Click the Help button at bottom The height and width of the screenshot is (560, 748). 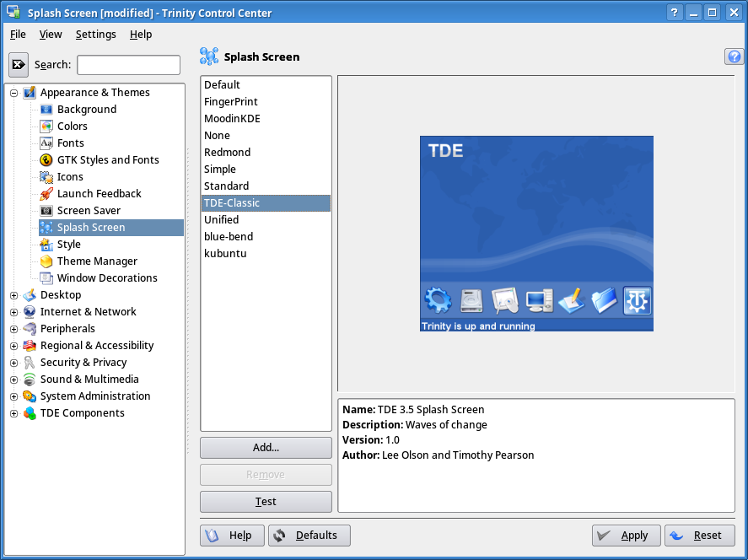[x=232, y=536]
